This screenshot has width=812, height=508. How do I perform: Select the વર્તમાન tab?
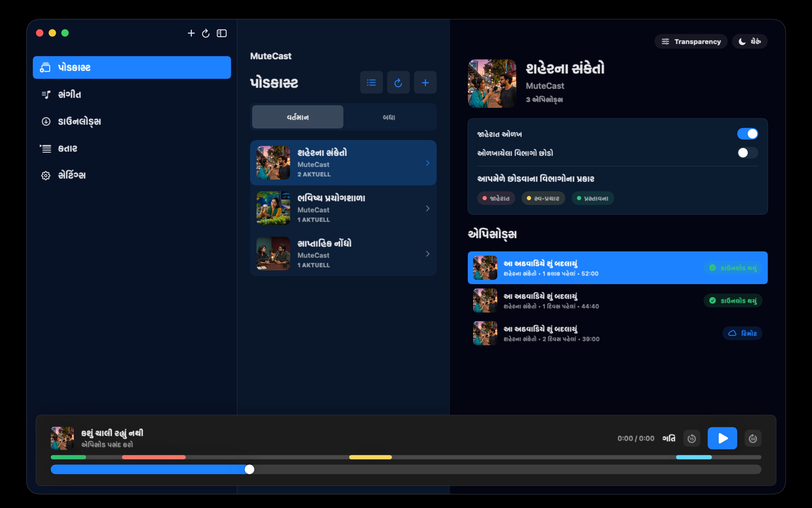tap(298, 117)
